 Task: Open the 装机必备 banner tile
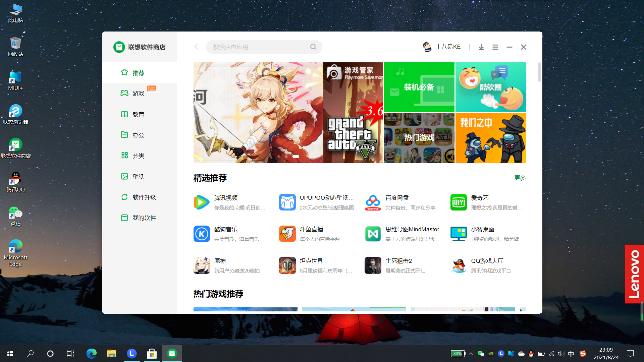click(x=419, y=87)
